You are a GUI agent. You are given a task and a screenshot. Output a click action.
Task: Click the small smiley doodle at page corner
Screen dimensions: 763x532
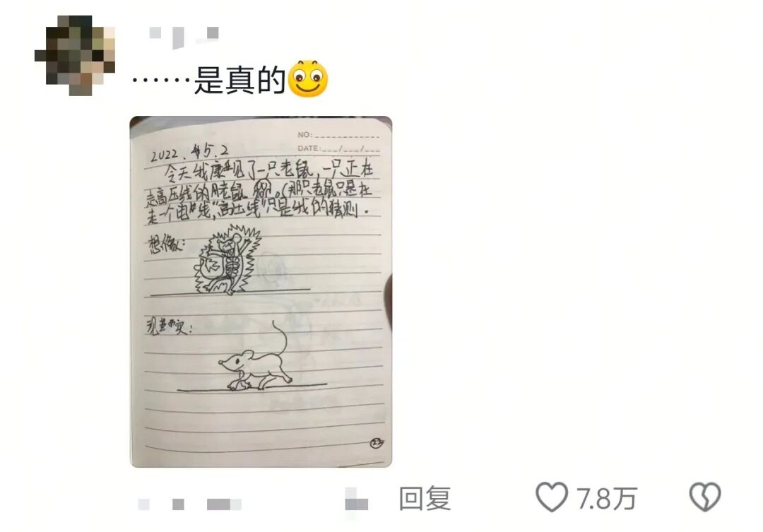tap(377, 443)
